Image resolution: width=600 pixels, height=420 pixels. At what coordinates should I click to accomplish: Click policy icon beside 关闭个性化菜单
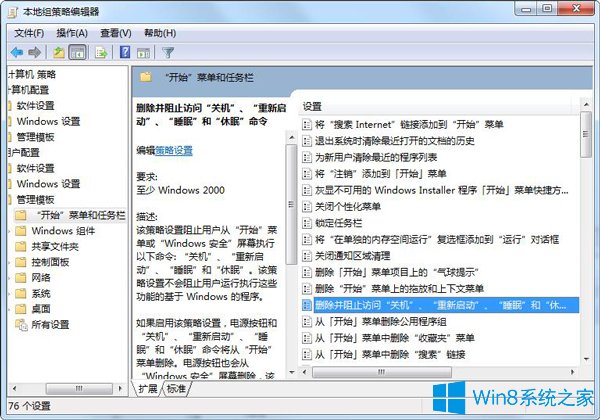click(307, 207)
